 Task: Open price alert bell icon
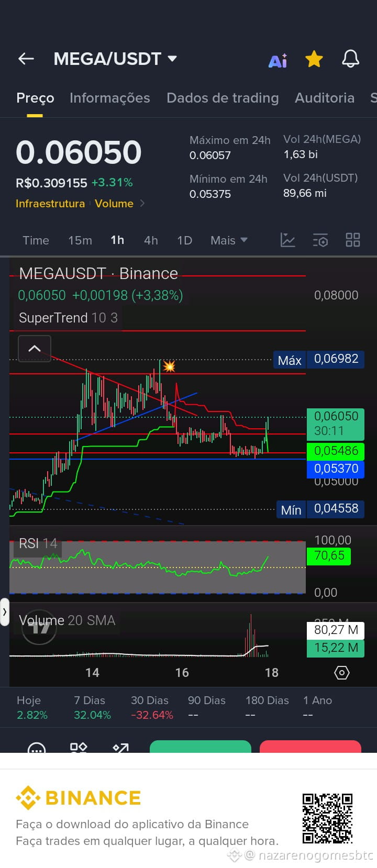[351, 59]
